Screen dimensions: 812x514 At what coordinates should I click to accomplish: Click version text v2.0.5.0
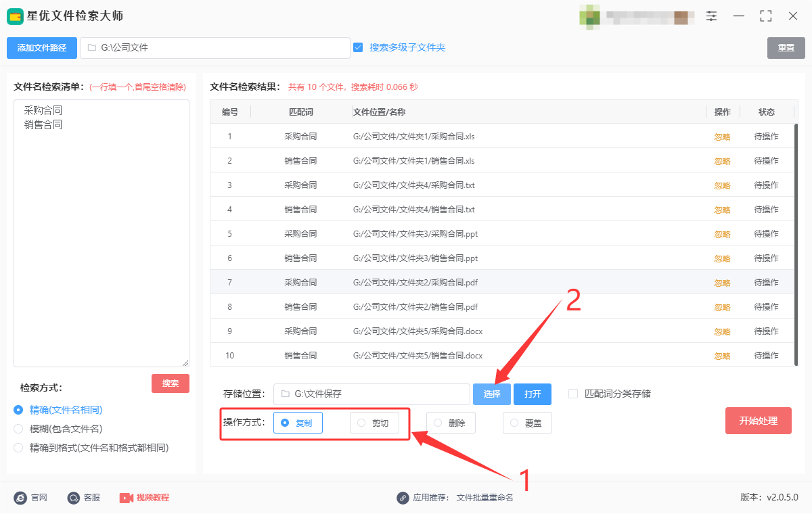coord(782,498)
